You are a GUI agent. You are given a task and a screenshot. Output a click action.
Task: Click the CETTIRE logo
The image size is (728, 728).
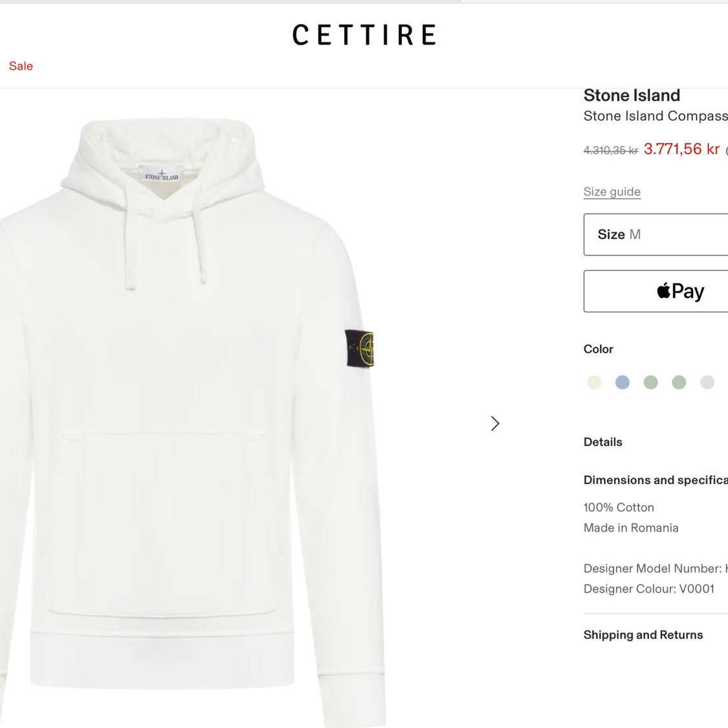(x=364, y=35)
